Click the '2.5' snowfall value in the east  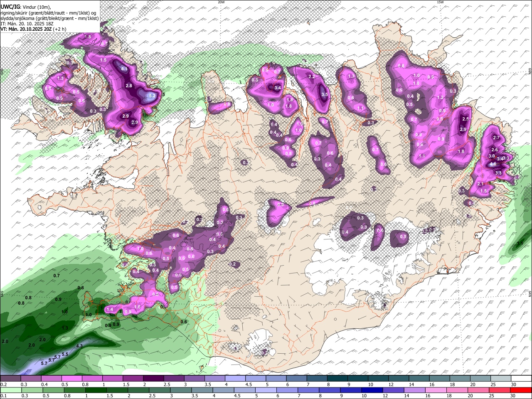(465, 119)
